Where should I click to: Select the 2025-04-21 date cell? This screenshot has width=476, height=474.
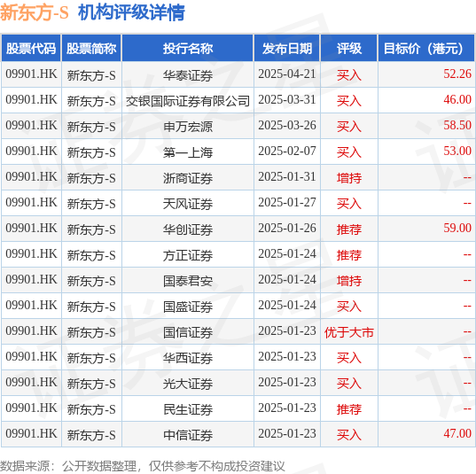(x=287, y=74)
